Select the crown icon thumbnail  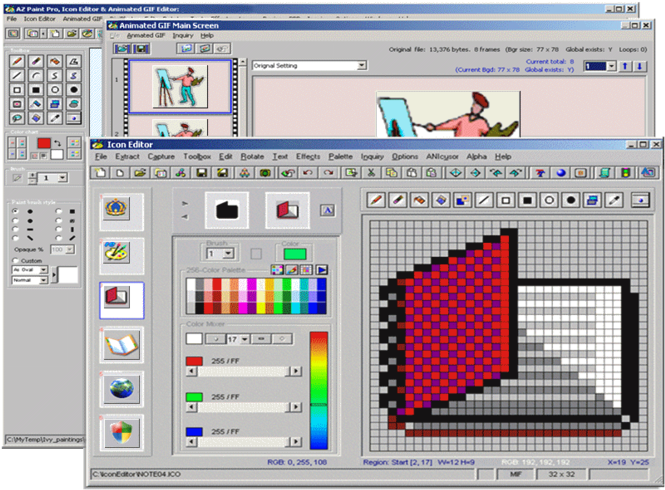[122, 211]
